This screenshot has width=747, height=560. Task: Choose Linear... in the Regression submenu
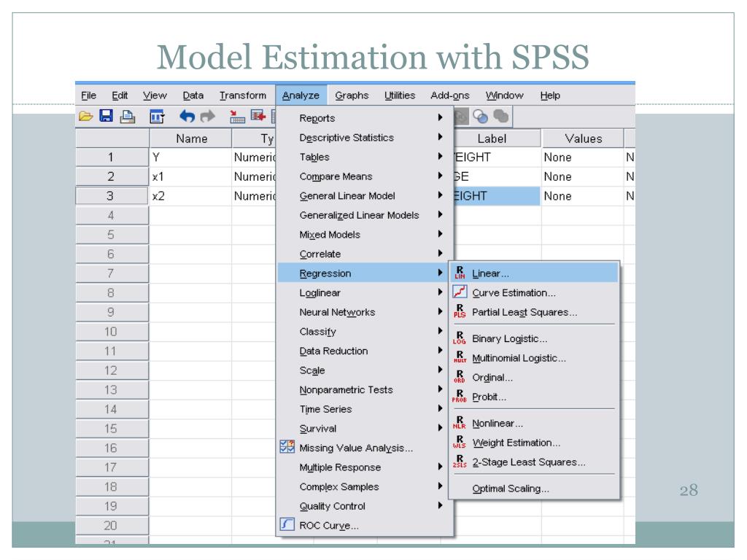click(533, 273)
